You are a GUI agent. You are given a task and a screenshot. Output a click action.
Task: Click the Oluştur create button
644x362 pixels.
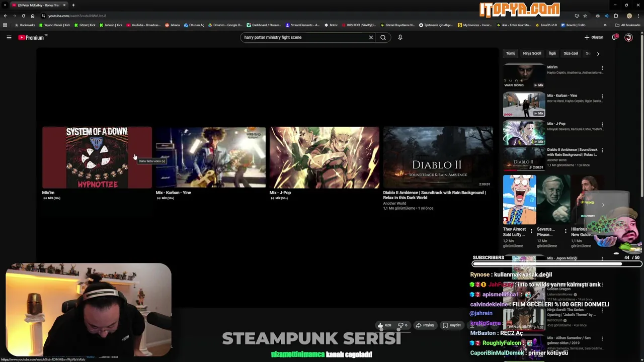pos(594,37)
